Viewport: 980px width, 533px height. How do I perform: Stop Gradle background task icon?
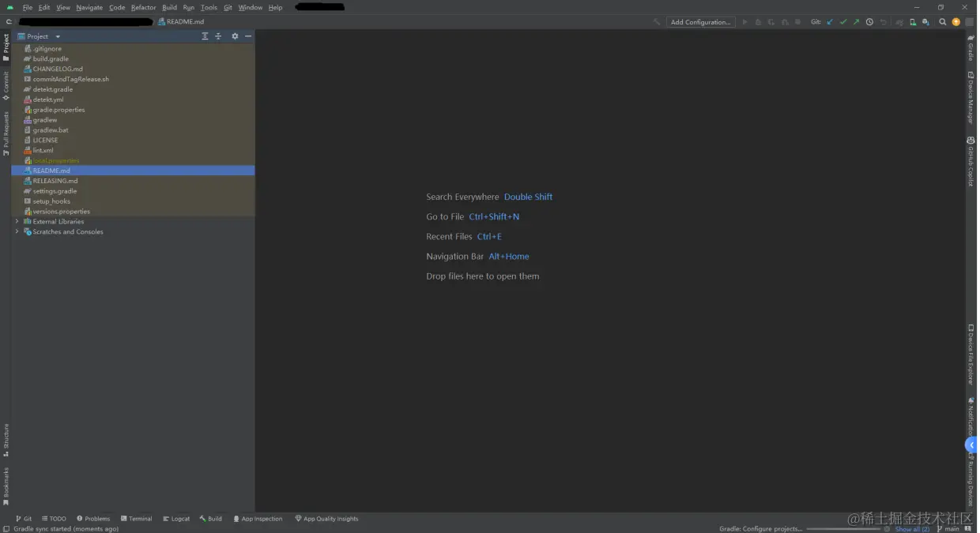point(887,529)
